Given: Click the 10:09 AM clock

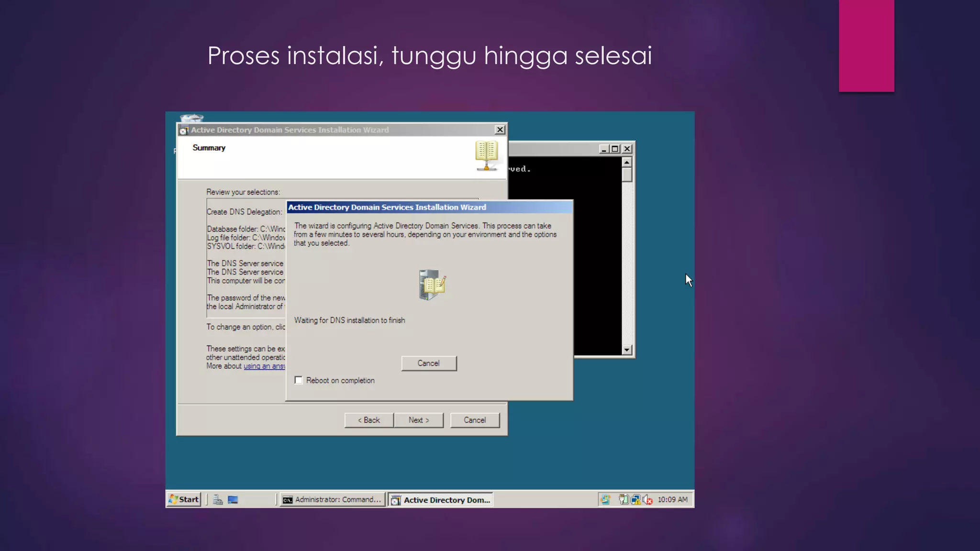Looking at the screenshot, I should click(x=672, y=499).
